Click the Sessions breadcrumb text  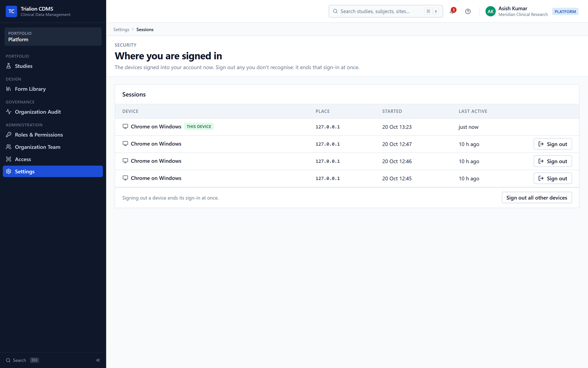(145, 29)
